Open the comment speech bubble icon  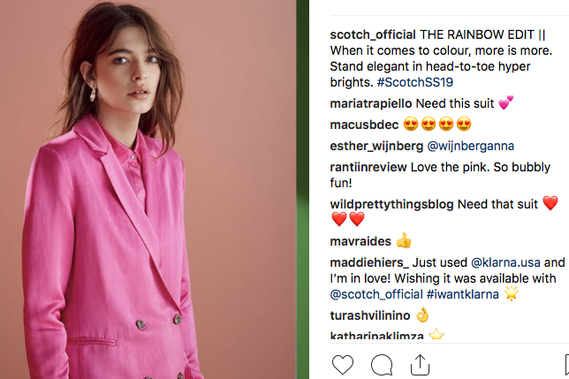[382, 364]
